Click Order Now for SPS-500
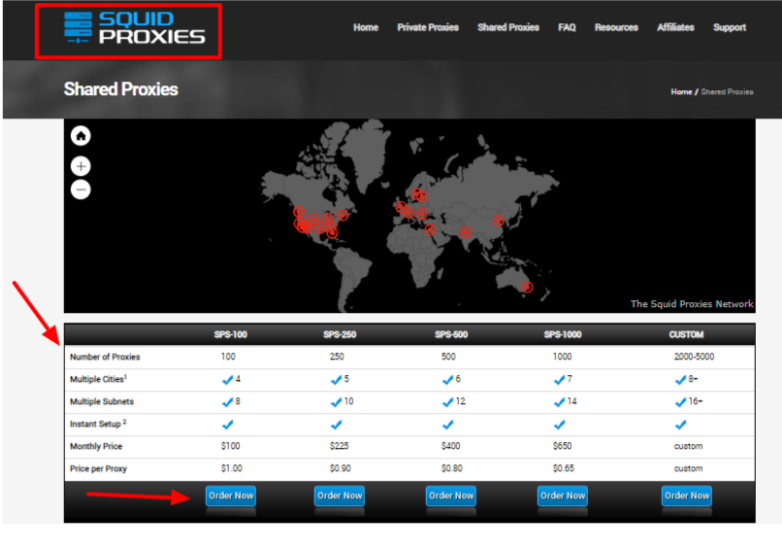The width and height of the screenshot is (782, 535). click(451, 496)
